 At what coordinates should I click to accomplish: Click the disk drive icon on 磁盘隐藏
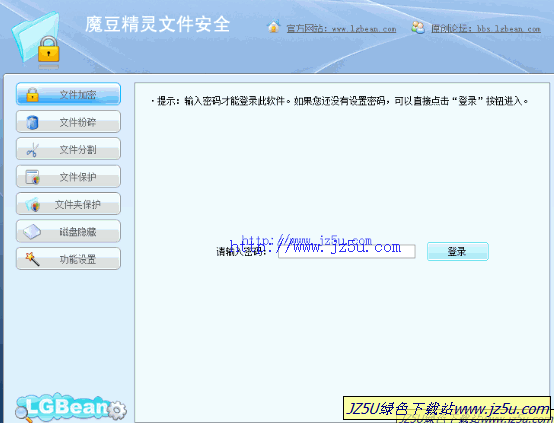point(32,232)
